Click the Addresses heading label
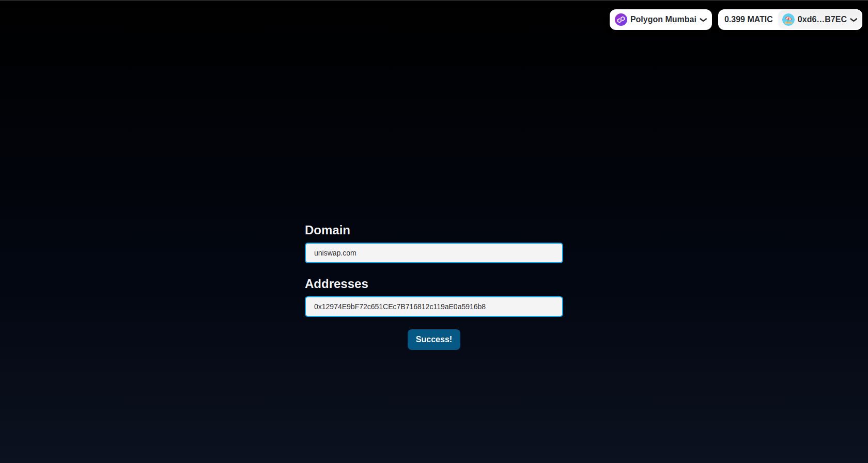This screenshot has width=868, height=463. (336, 284)
